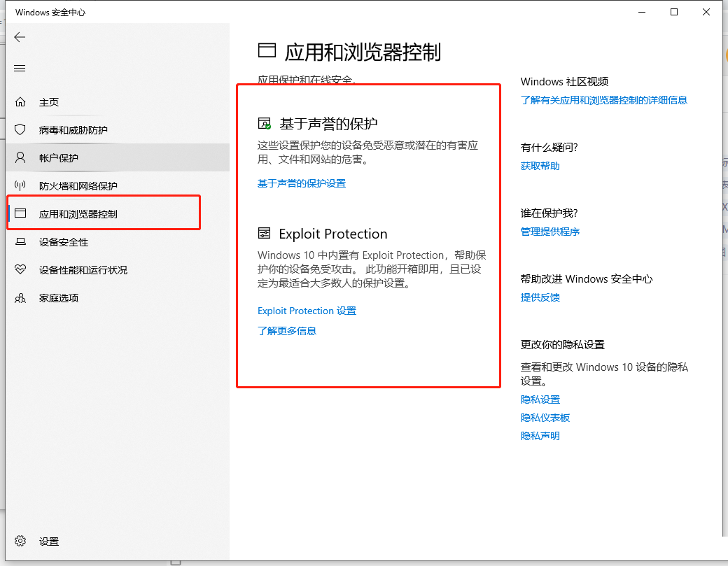Click the family options people icon

click(x=20, y=298)
